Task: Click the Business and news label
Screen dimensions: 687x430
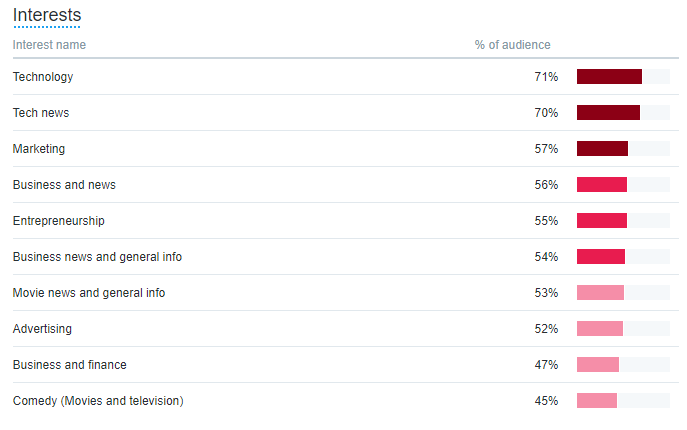Action: tap(64, 185)
